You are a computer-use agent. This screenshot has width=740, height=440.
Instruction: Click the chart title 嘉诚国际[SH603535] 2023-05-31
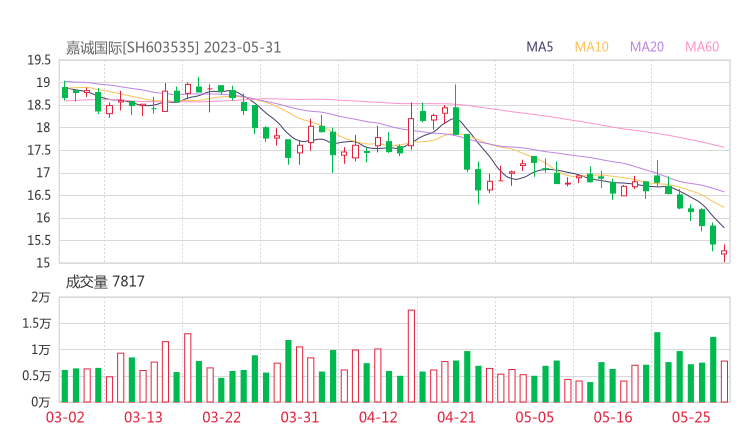click(173, 48)
